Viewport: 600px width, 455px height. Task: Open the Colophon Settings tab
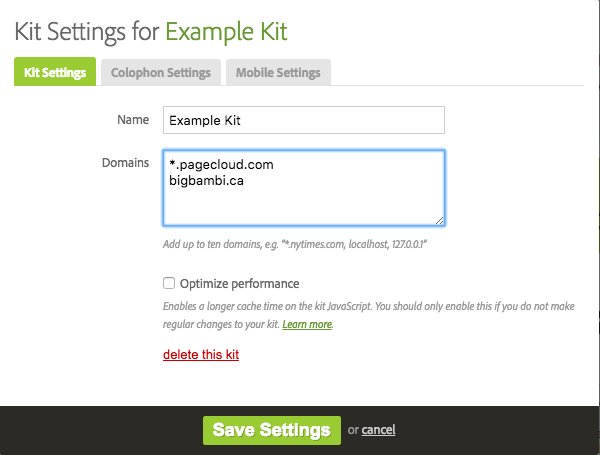[161, 73]
